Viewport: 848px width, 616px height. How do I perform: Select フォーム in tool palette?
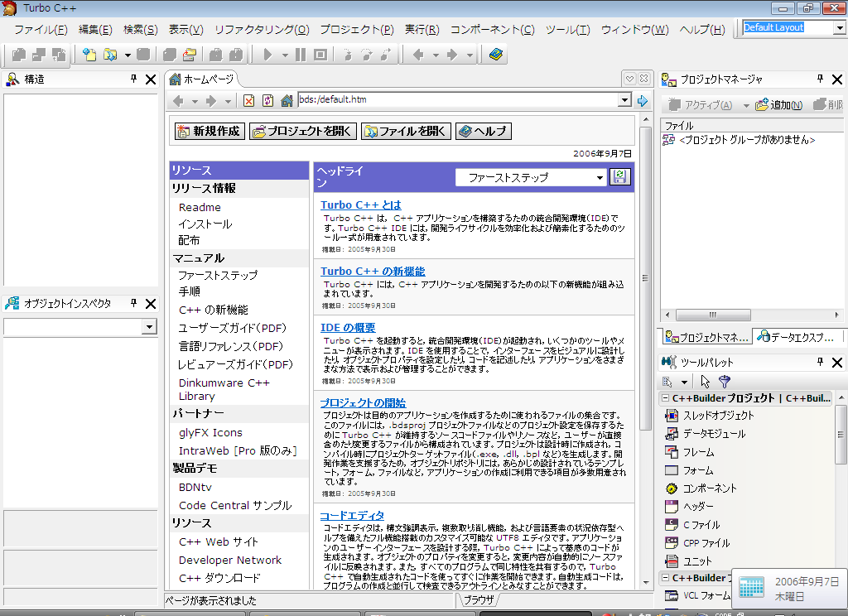pyautogui.click(x=688, y=470)
